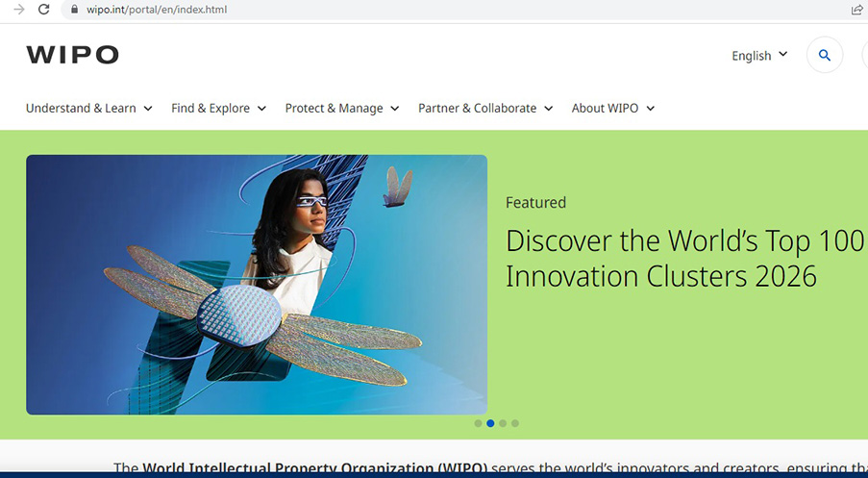Click the address bar URL wipo.int/portal/en/index.html
868x478 pixels.
tap(157, 10)
